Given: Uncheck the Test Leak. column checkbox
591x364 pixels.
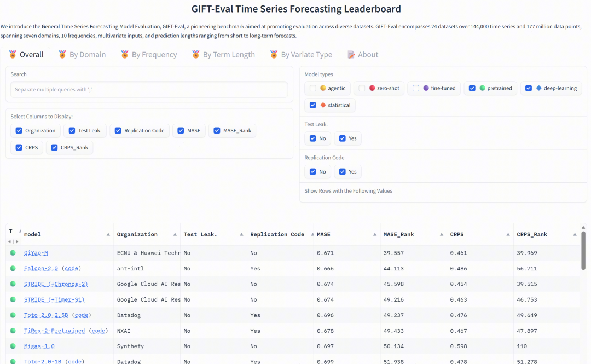Looking at the screenshot, I should [x=72, y=130].
